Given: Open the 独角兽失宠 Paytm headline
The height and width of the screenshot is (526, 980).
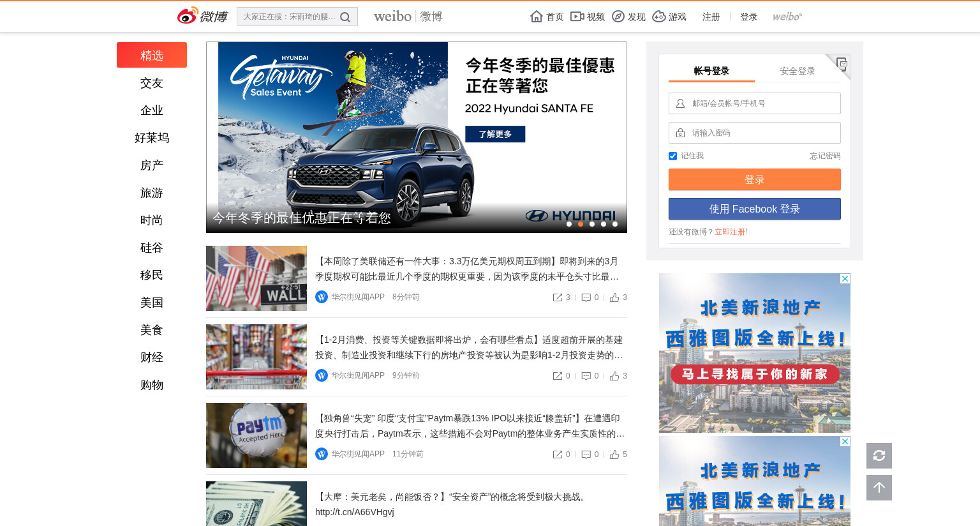Looking at the screenshot, I should coord(469,426).
